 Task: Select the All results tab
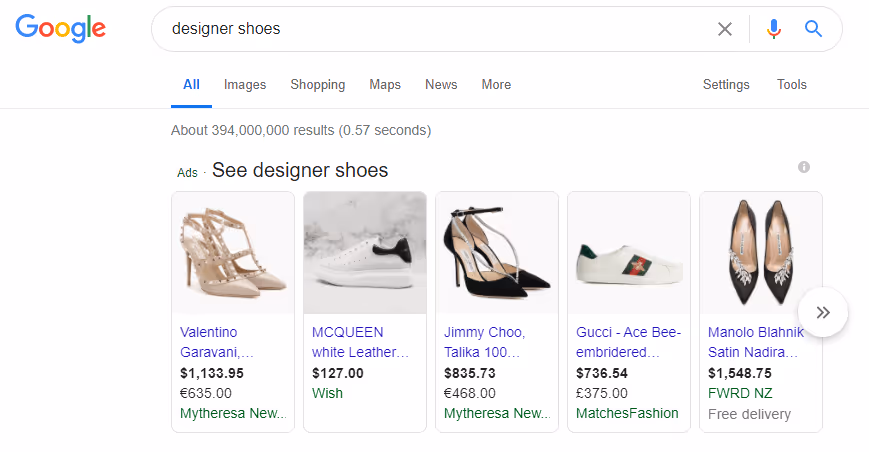point(191,85)
